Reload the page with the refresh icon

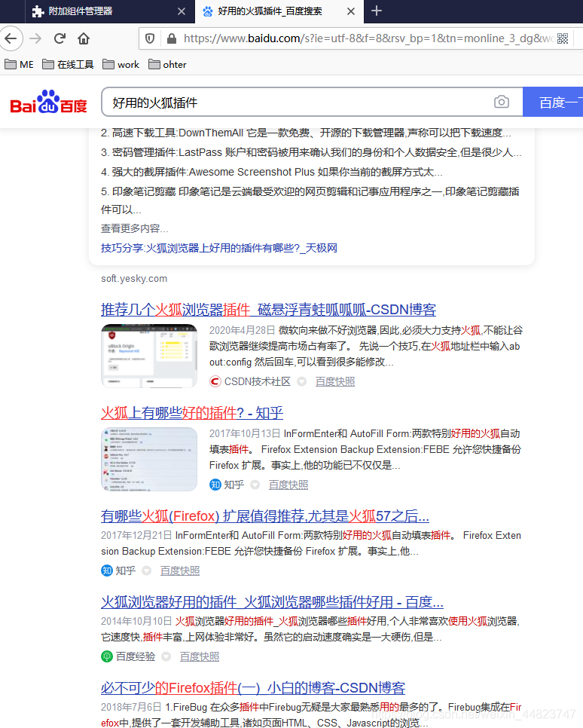tap(60, 38)
